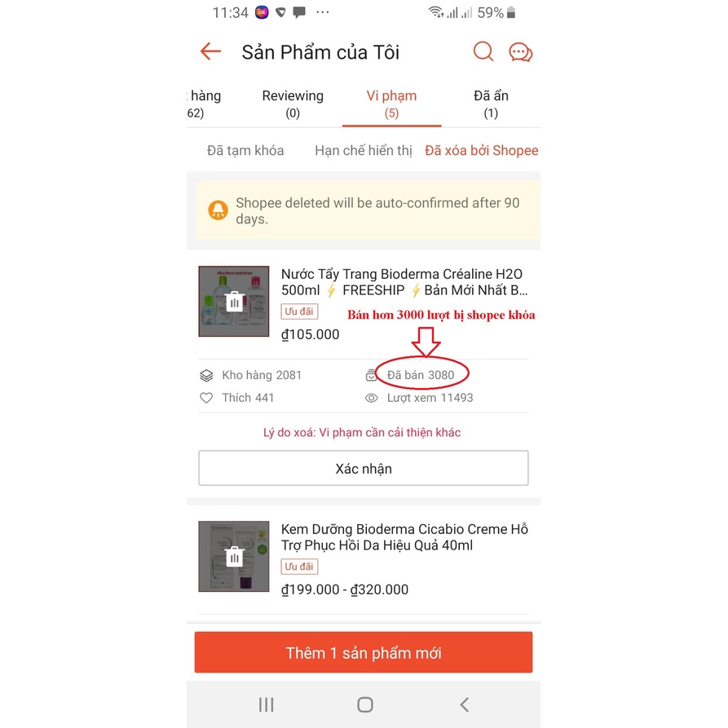Switch to the Đã ẩn (1) tab
The image size is (728, 728).
tap(491, 104)
